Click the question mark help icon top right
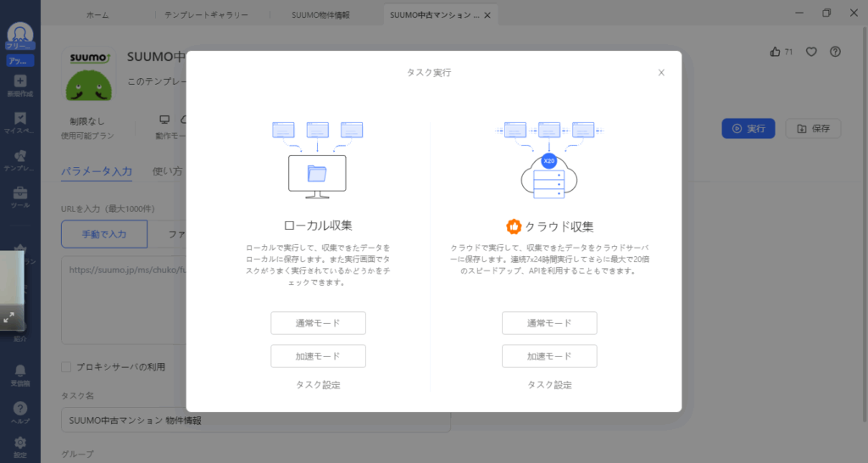868x463 pixels. [x=835, y=52]
